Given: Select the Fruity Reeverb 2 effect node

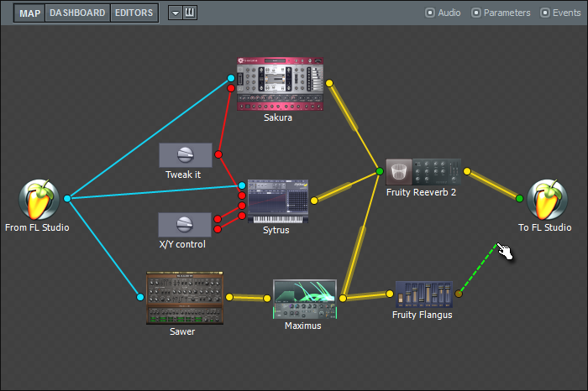Looking at the screenshot, I should click(423, 172).
